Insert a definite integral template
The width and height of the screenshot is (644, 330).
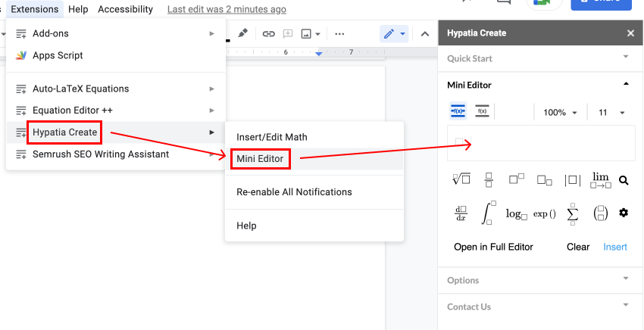489,213
